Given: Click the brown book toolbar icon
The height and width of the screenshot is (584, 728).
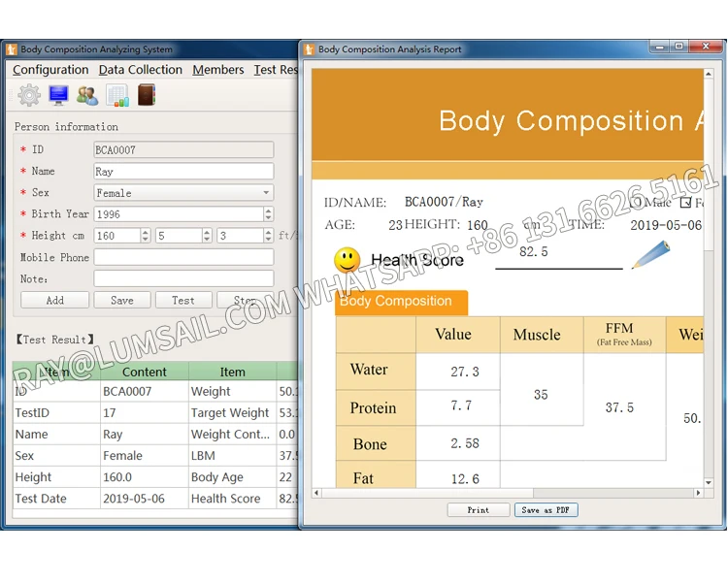Looking at the screenshot, I should click(146, 95).
